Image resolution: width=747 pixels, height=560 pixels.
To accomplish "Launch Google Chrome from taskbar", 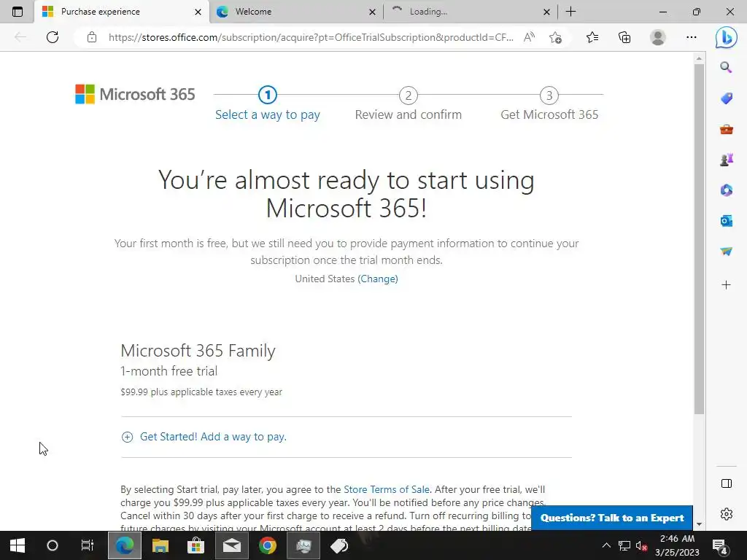I will tap(267, 545).
